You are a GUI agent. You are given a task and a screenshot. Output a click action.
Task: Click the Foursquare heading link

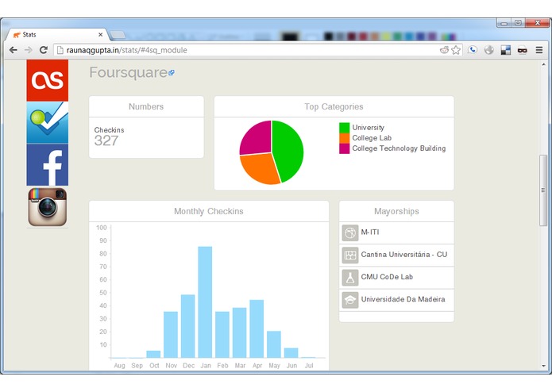coord(129,72)
